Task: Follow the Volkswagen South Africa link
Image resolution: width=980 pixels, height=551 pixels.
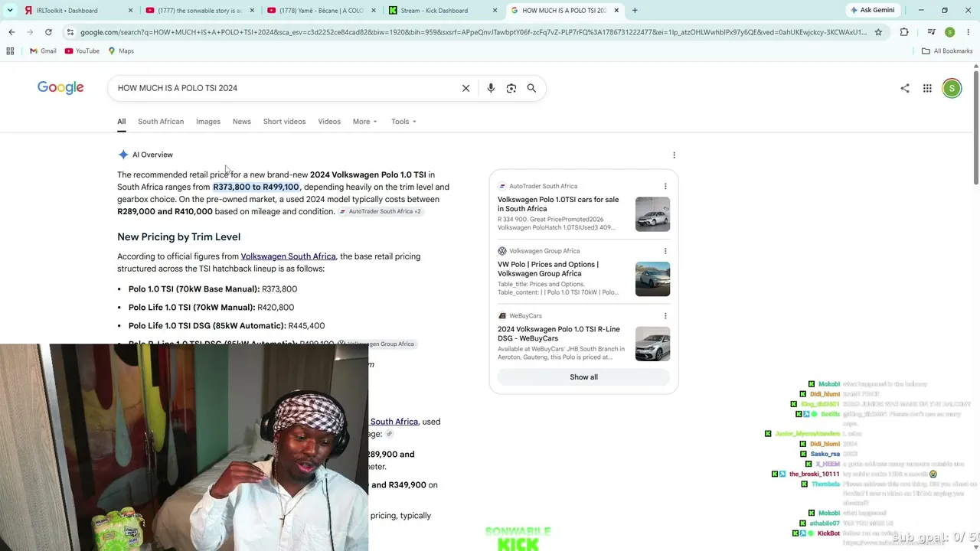Action: coord(288,256)
